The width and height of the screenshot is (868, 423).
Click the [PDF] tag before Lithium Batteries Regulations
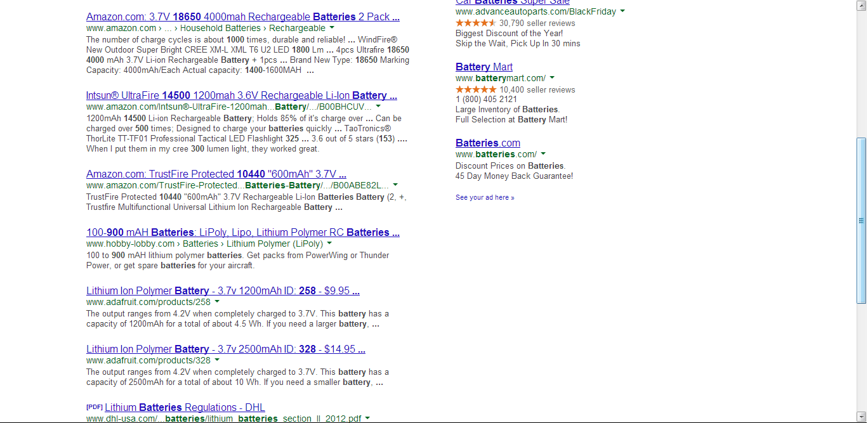pyautogui.click(x=94, y=407)
